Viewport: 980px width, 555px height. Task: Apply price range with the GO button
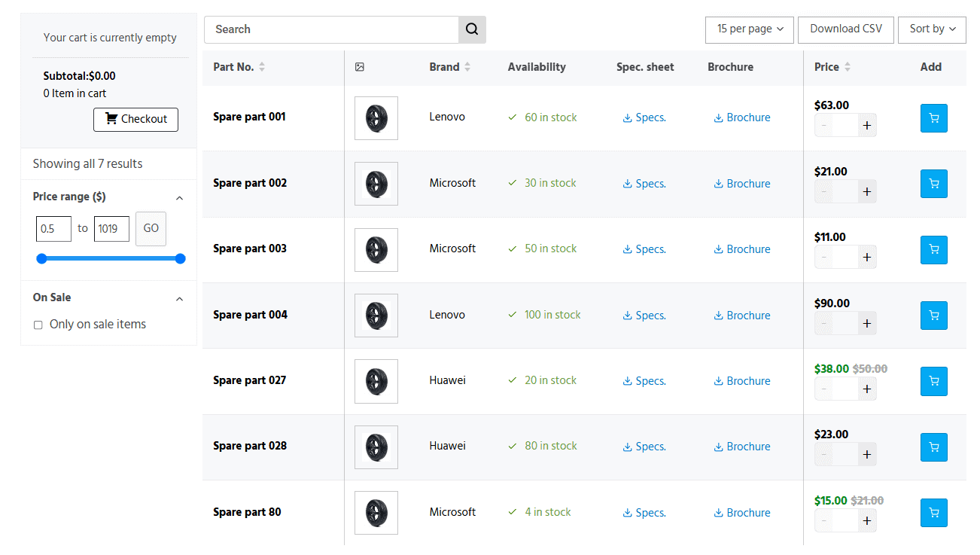point(151,228)
